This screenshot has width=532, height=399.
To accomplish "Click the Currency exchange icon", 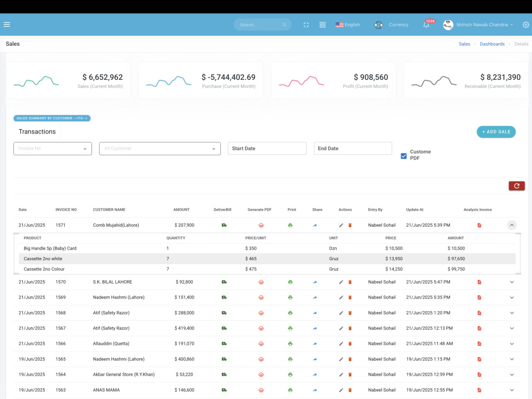I will [378, 25].
